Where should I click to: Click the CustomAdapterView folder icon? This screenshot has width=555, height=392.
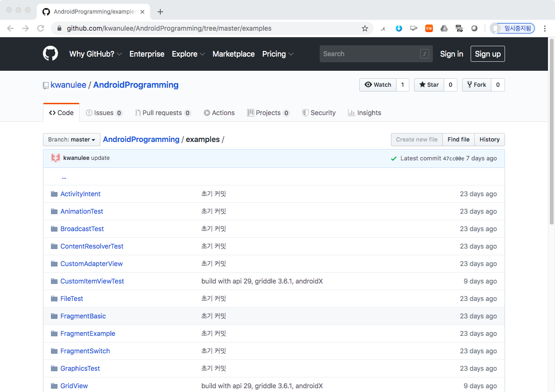pos(54,264)
